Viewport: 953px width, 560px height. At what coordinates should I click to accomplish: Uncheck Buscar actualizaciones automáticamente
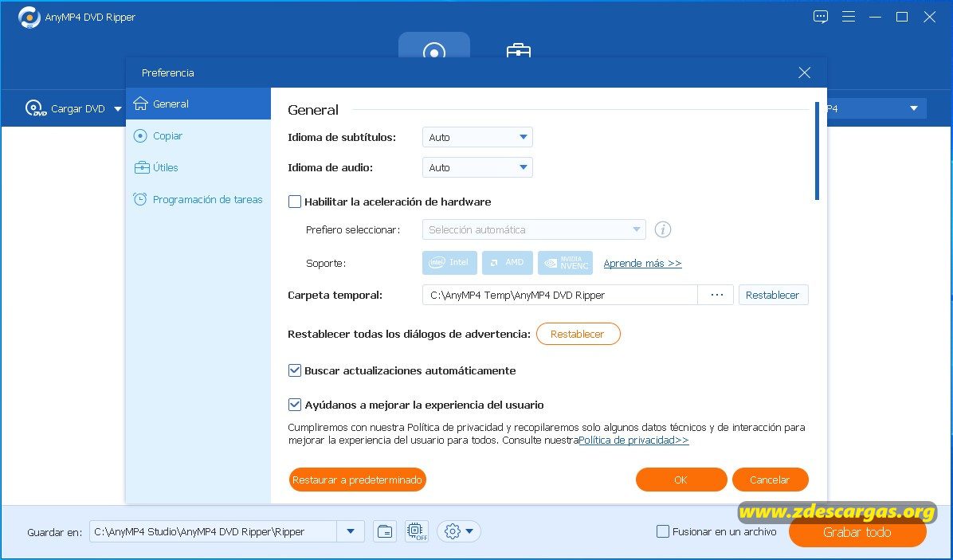[295, 370]
